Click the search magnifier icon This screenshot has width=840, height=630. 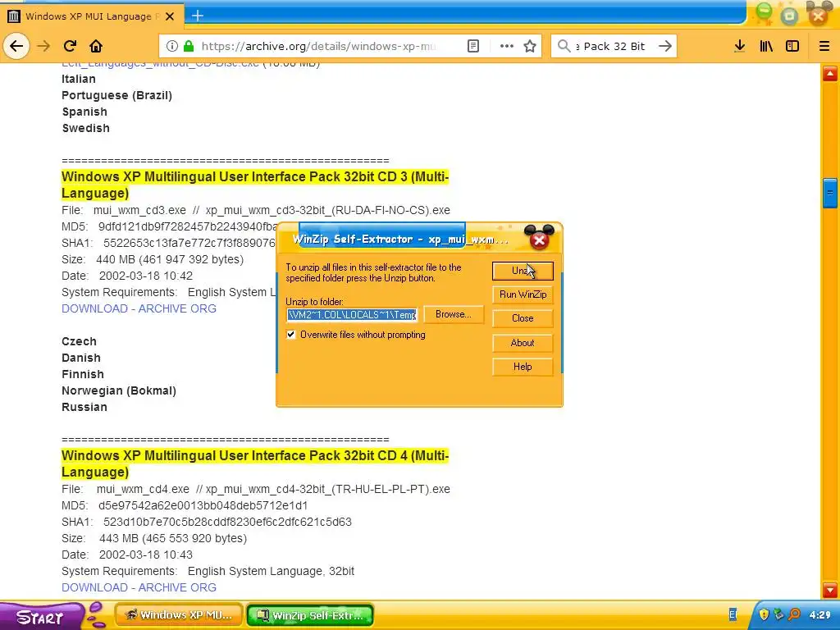pos(564,46)
